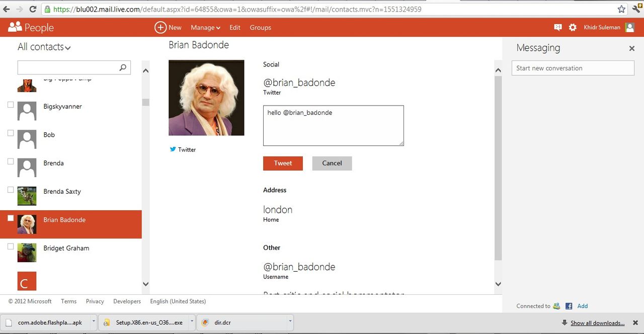This screenshot has width=644, height=334.
Task: Click the contact search field
Action: point(74,67)
